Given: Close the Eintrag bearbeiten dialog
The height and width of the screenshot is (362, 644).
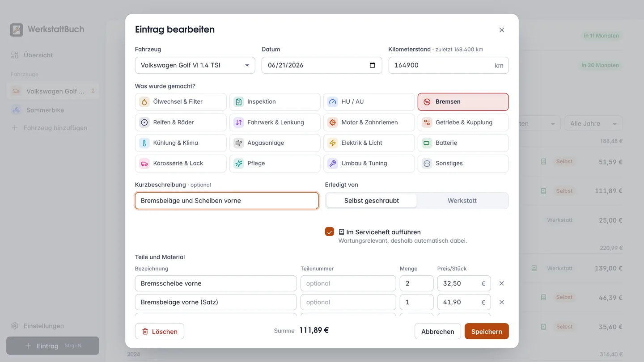Looking at the screenshot, I should (x=502, y=30).
